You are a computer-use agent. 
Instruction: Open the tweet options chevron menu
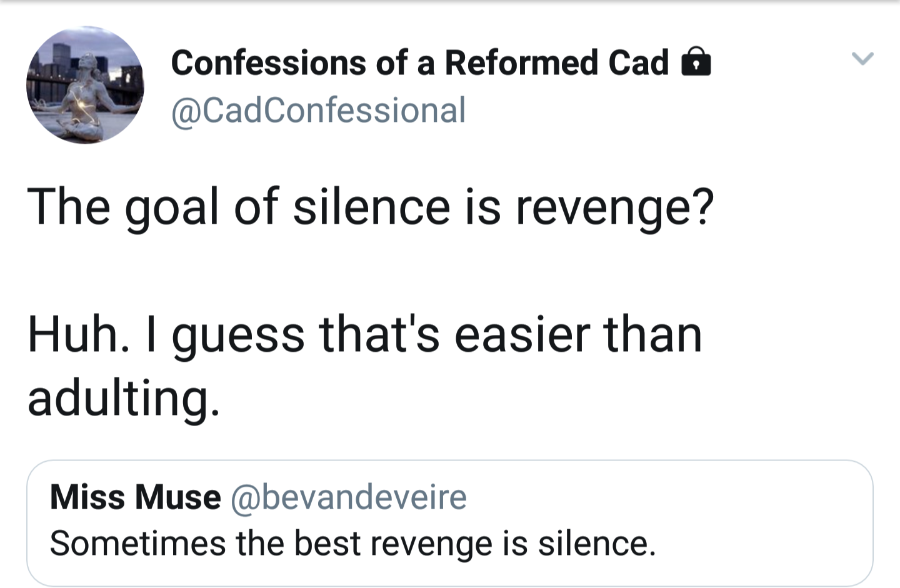click(862, 59)
